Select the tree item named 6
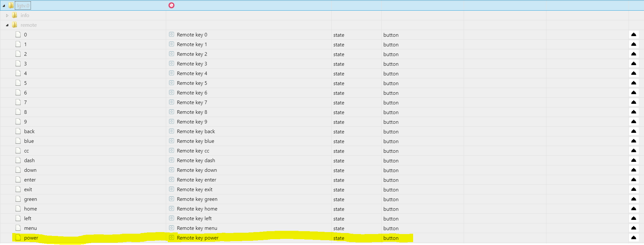The width and height of the screenshot is (644, 245). coord(25,93)
